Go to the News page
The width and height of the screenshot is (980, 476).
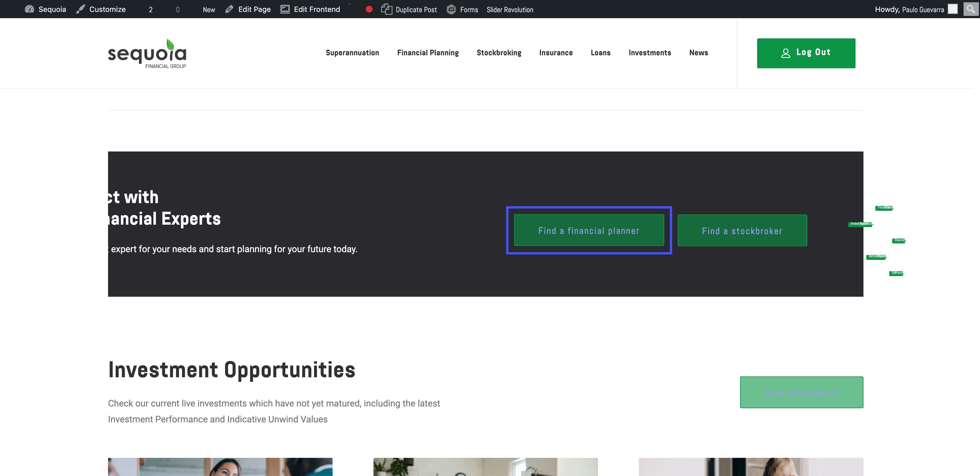(x=698, y=53)
